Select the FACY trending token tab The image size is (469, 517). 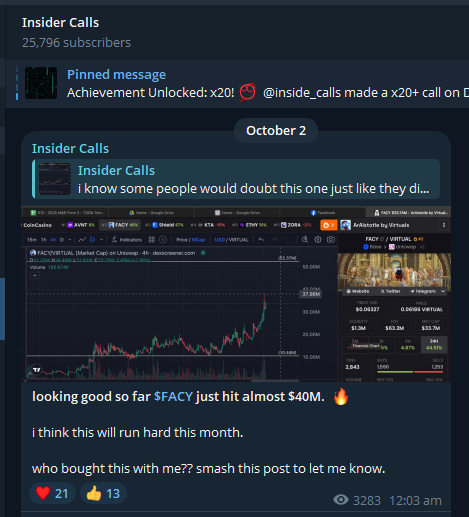120,225
